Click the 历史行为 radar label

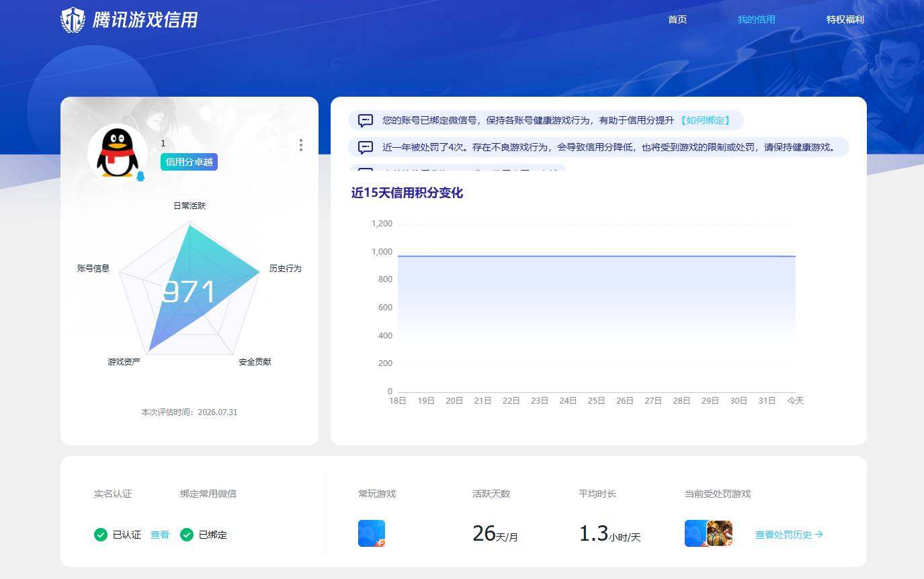[286, 268]
